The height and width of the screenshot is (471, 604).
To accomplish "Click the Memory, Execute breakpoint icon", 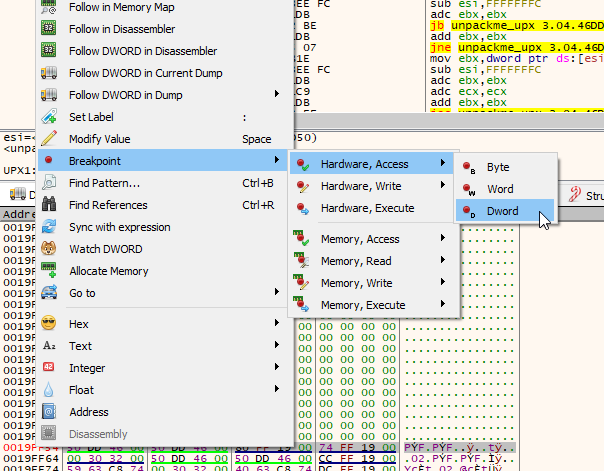I will (301, 304).
